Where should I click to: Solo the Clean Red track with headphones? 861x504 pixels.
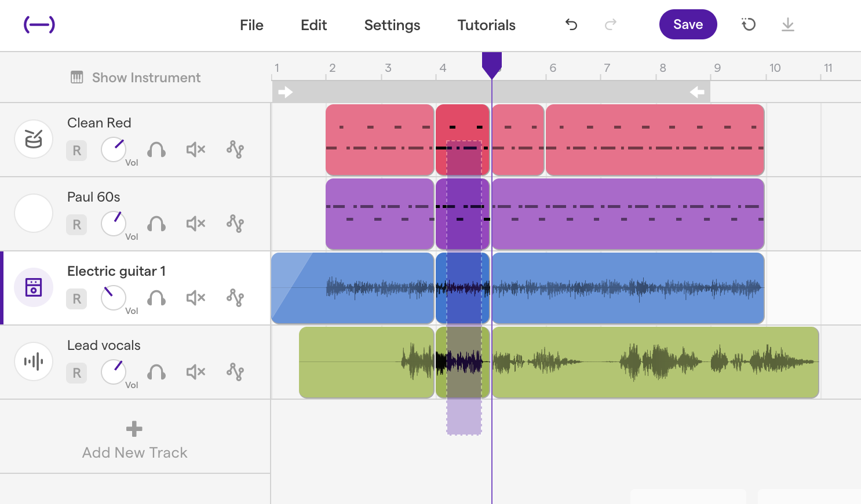pyautogui.click(x=156, y=150)
